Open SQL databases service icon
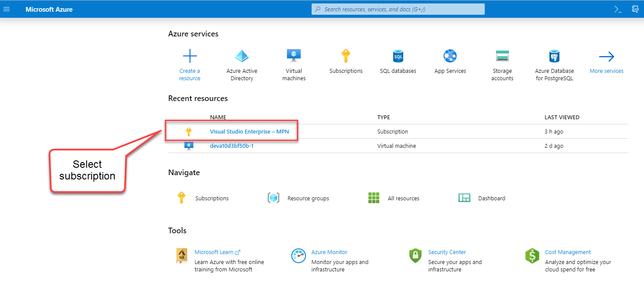 coord(398,56)
